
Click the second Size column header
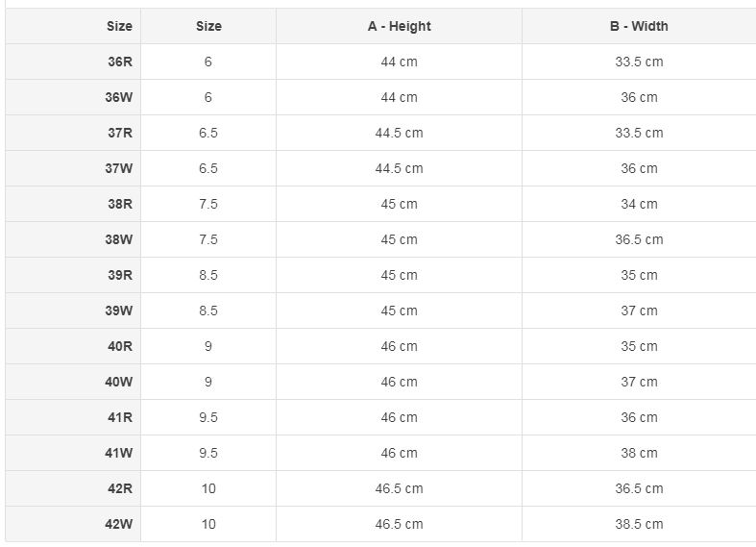pos(208,26)
